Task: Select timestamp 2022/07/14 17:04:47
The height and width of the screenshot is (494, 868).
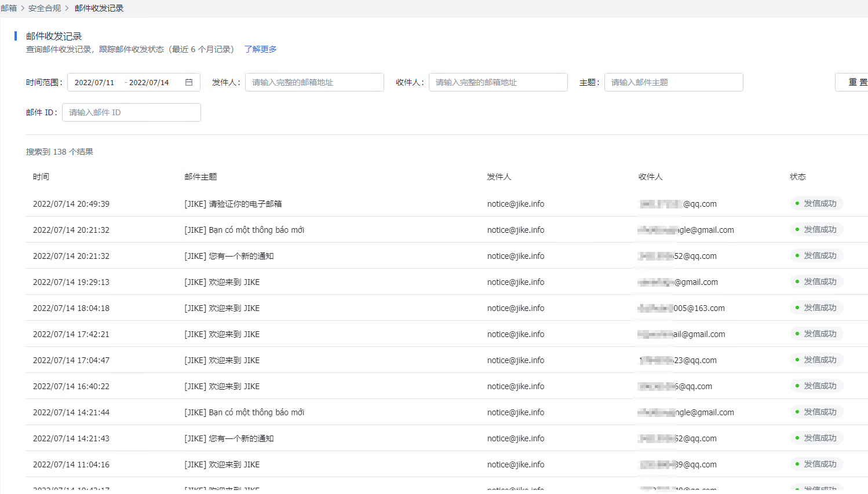Action: point(71,360)
